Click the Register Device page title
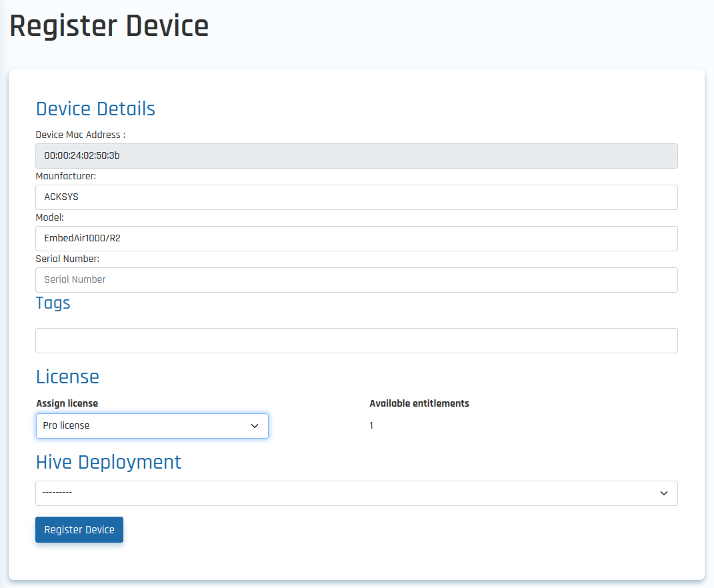714x588 pixels. (x=109, y=27)
